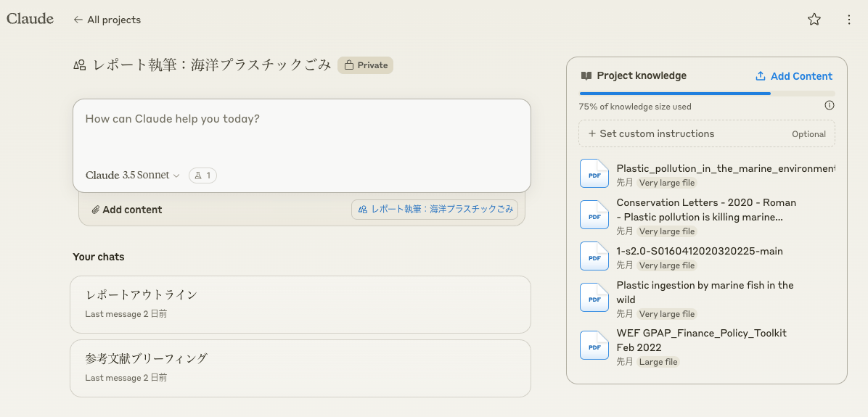This screenshot has width=868, height=417.
Task: Open the Plastic_pollution_in_the_marine_environment PDF icon
Action: [x=594, y=173]
